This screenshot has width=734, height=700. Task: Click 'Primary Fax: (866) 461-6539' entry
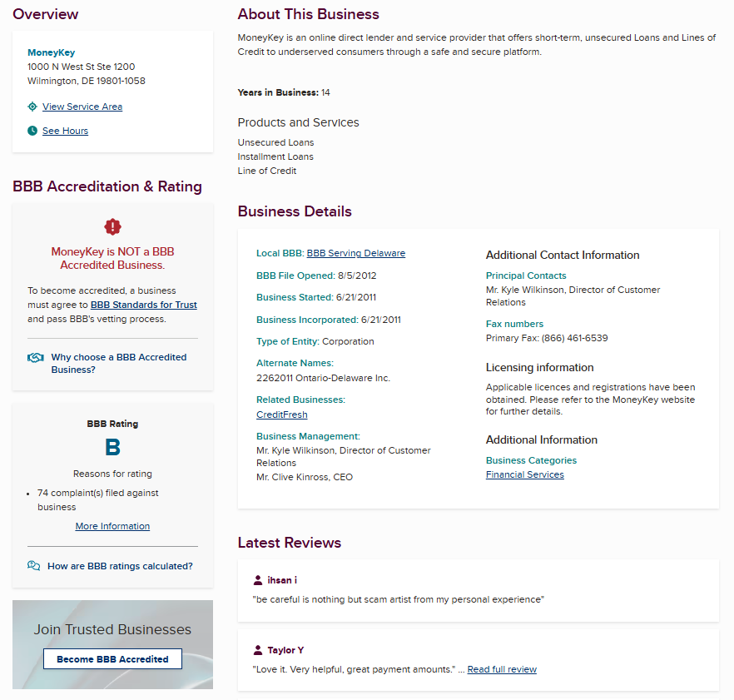pos(547,338)
